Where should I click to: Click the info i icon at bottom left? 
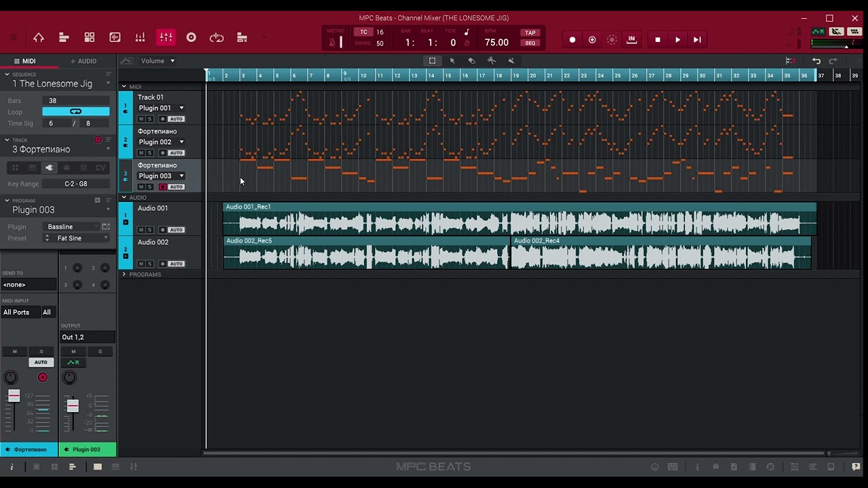click(x=12, y=467)
